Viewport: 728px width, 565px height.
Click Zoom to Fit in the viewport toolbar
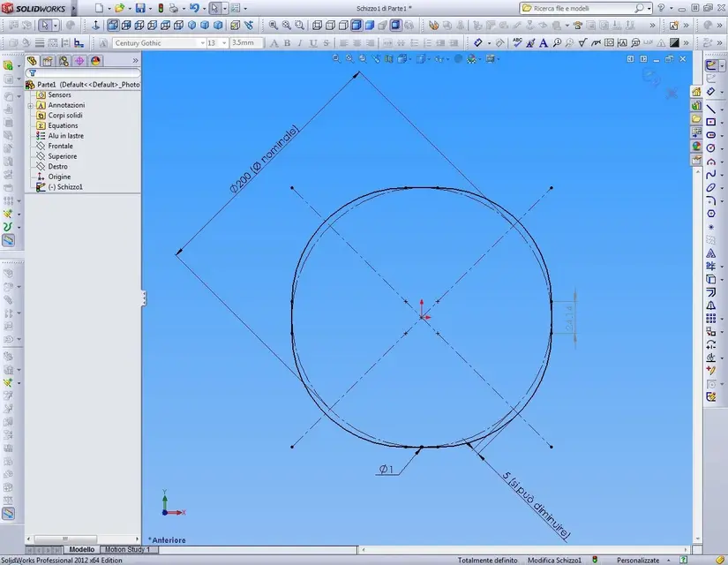tap(336, 58)
